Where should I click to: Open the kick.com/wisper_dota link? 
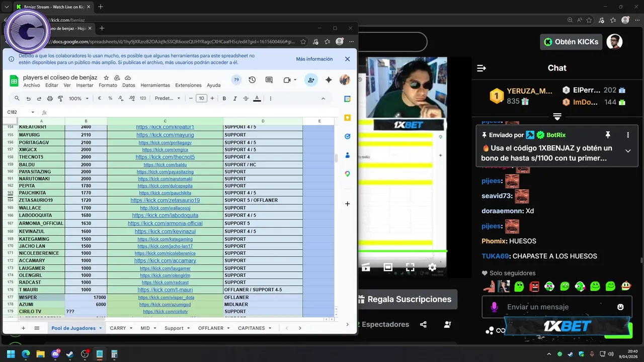tap(165, 298)
